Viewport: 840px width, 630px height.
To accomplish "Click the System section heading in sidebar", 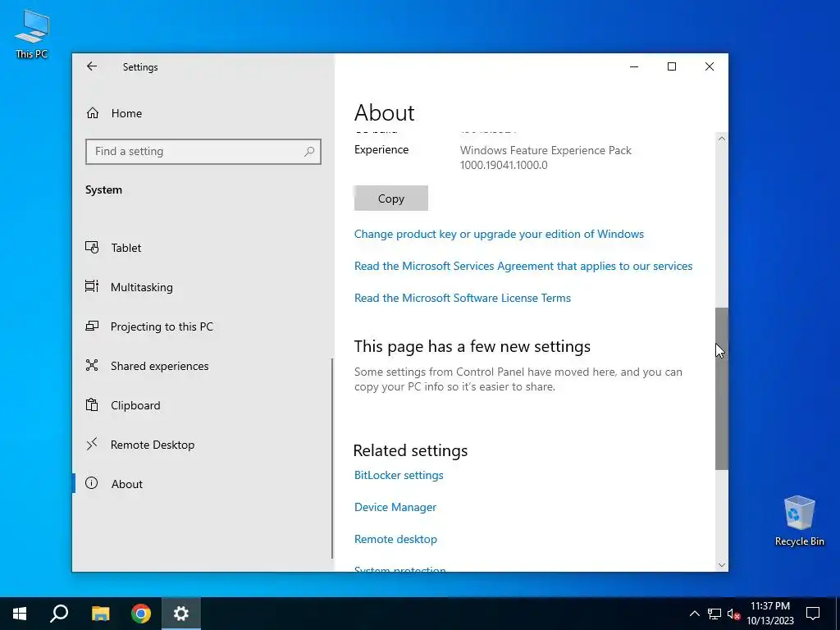I will 103,189.
